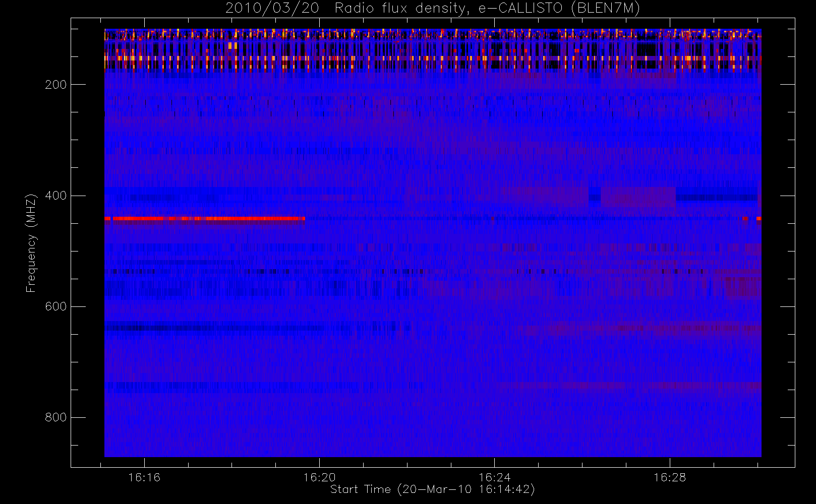The image size is (816, 504).
Task: Click the 'Frequency (MHz)' y-axis label
Action: coord(31,242)
